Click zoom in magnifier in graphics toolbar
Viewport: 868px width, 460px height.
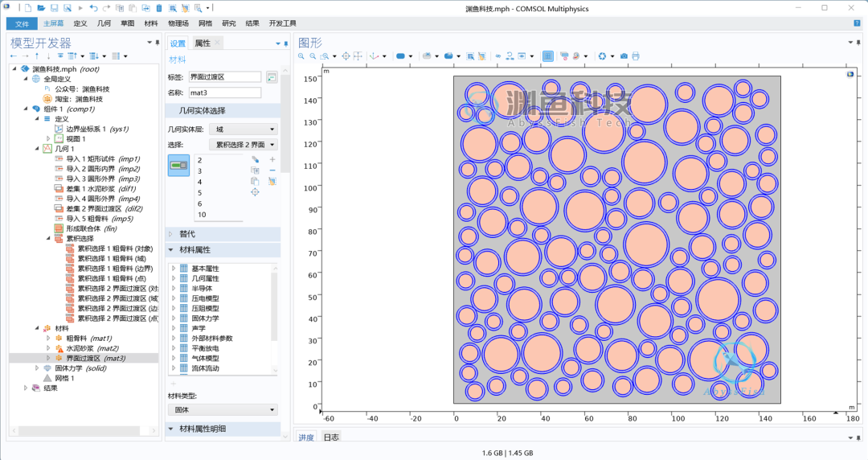click(301, 56)
